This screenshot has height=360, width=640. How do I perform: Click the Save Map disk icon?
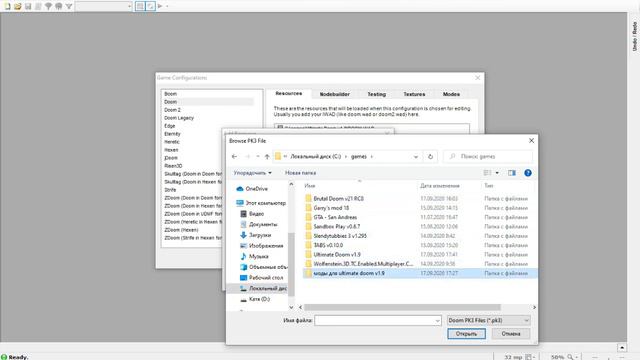coord(28,6)
